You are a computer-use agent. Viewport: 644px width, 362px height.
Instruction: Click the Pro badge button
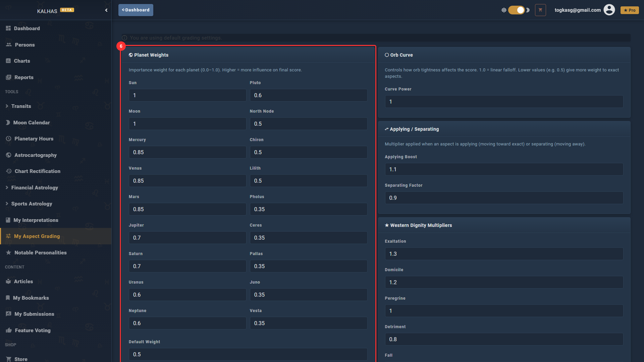[x=630, y=10]
